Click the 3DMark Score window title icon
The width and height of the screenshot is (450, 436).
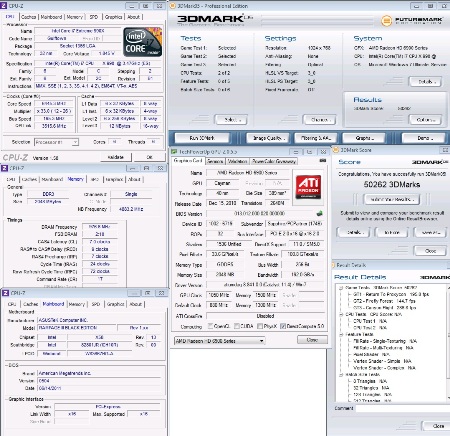point(336,150)
